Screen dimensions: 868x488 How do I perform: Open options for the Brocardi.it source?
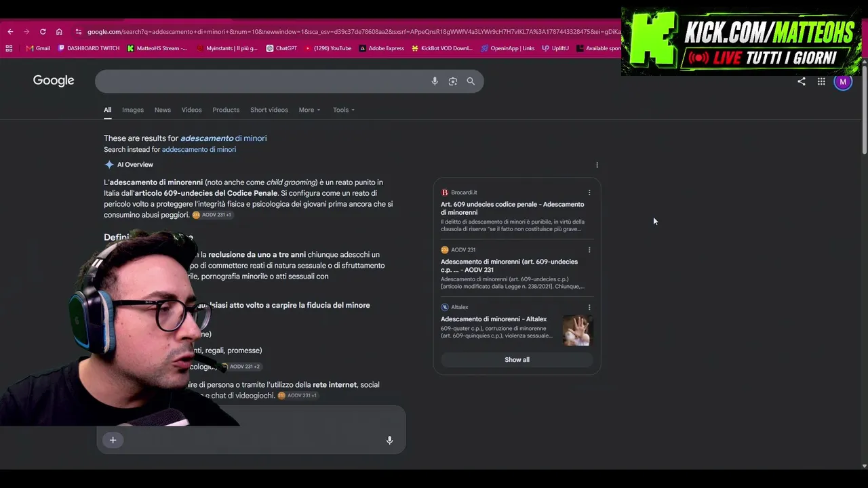(589, 192)
